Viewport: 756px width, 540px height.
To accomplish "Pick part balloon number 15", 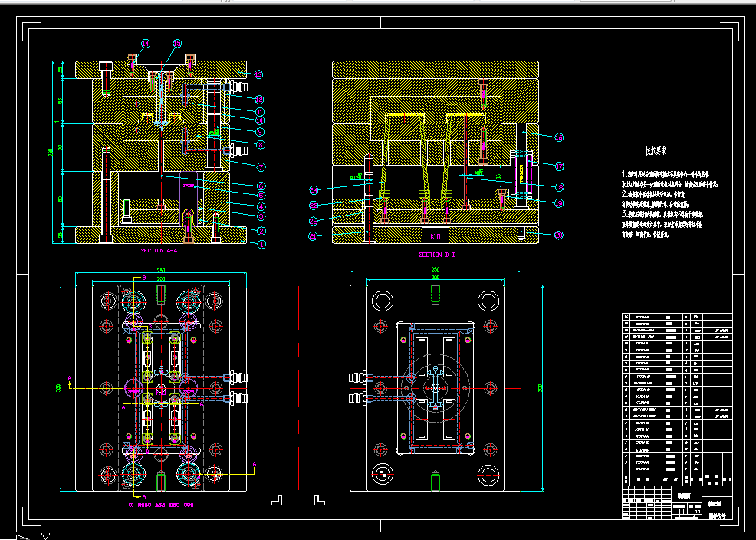I will tap(177, 44).
